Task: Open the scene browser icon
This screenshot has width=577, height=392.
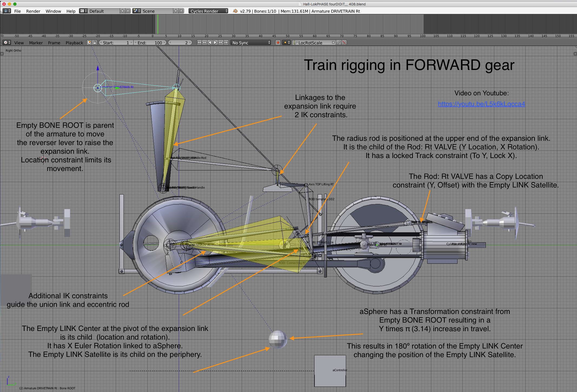Action: pyautogui.click(x=137, y=11)
